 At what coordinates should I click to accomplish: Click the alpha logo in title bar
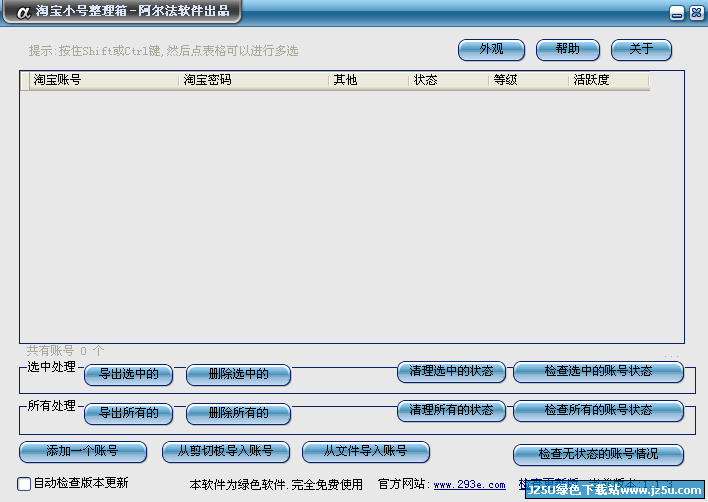point(23,12)
